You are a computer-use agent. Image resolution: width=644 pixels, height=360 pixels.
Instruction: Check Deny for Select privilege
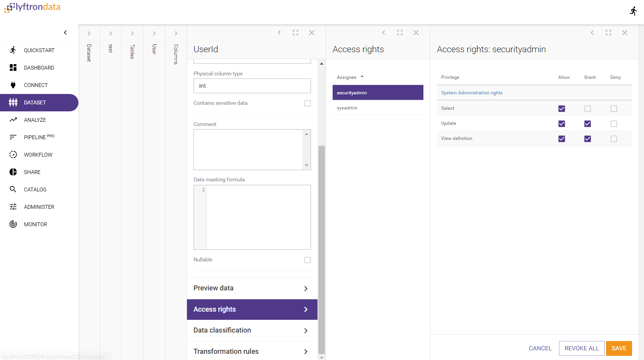pos(614,109)
